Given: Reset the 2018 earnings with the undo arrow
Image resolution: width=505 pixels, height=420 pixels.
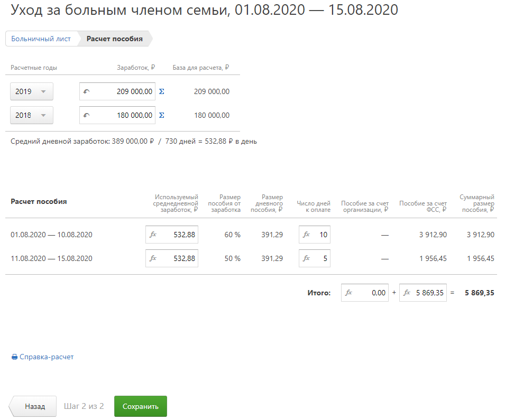Looking at the screenshot, I should tap(86, 115).
